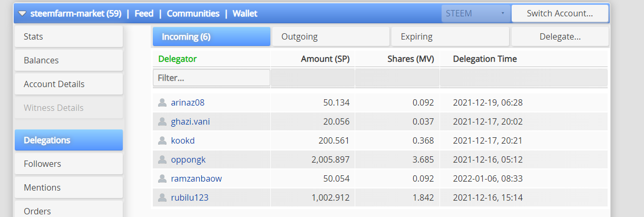Click the Filter input field
This screenshot has width=644, height=217.
(x=211, y=78)
